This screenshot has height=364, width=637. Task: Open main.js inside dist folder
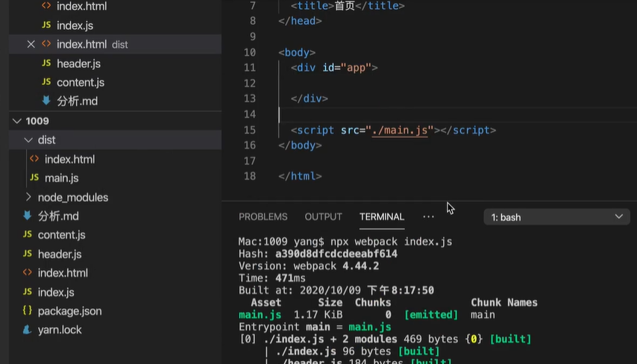(x=61, y=178)
